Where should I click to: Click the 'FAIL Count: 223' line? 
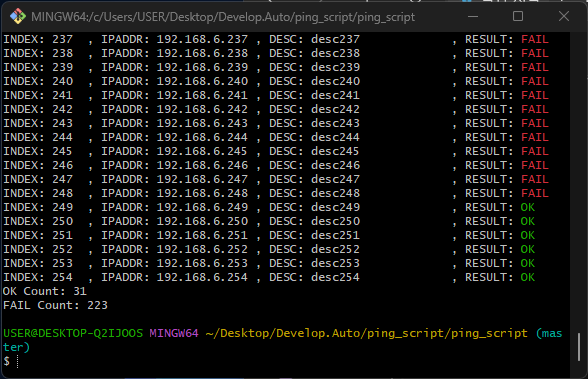pos(55,305)
